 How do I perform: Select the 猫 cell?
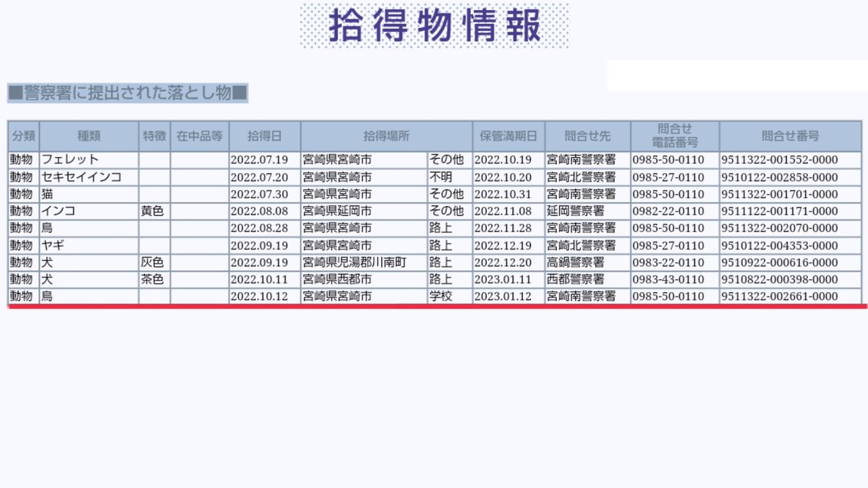(x=89, y=194)
